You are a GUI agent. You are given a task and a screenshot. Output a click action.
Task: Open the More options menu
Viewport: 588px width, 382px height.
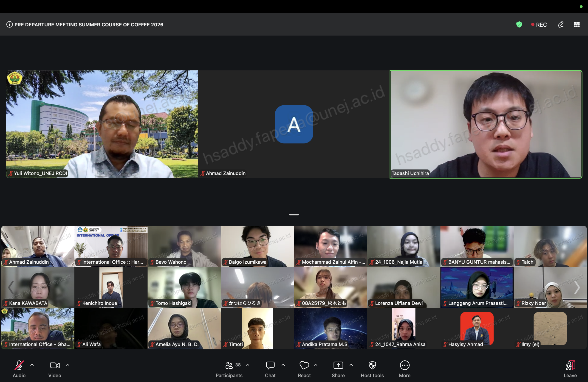[x=405, y=369]
